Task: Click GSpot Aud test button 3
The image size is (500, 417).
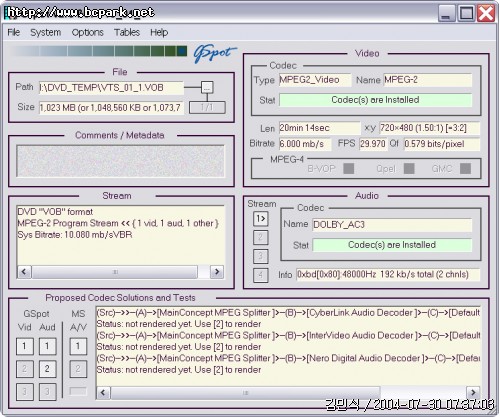Action: coord(47,392)
